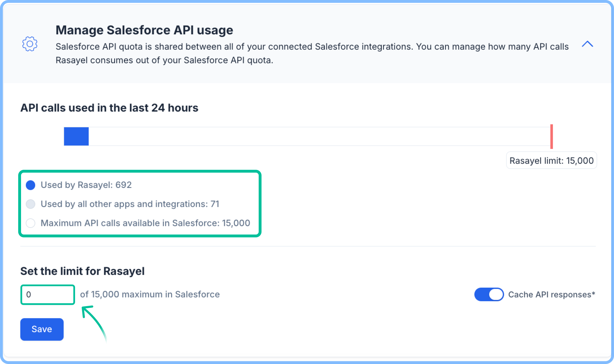Click the red Rasayel limit marker
Viewport: 614px width, 364px height.
click(551, 136)
